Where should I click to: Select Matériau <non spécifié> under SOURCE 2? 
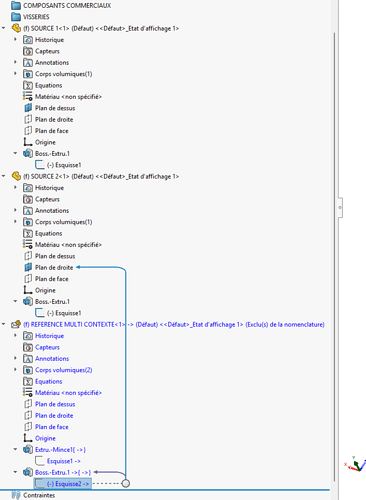pyautogui.click(x=68, y=245)
